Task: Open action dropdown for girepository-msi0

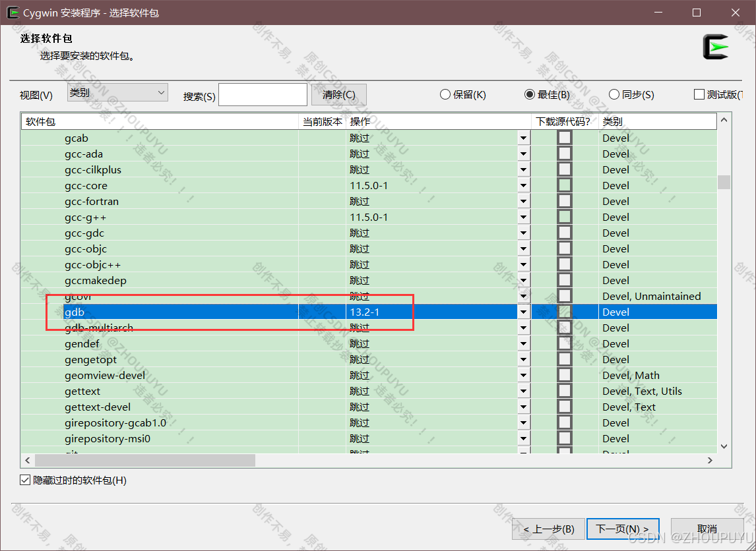Action: (524, 439)
